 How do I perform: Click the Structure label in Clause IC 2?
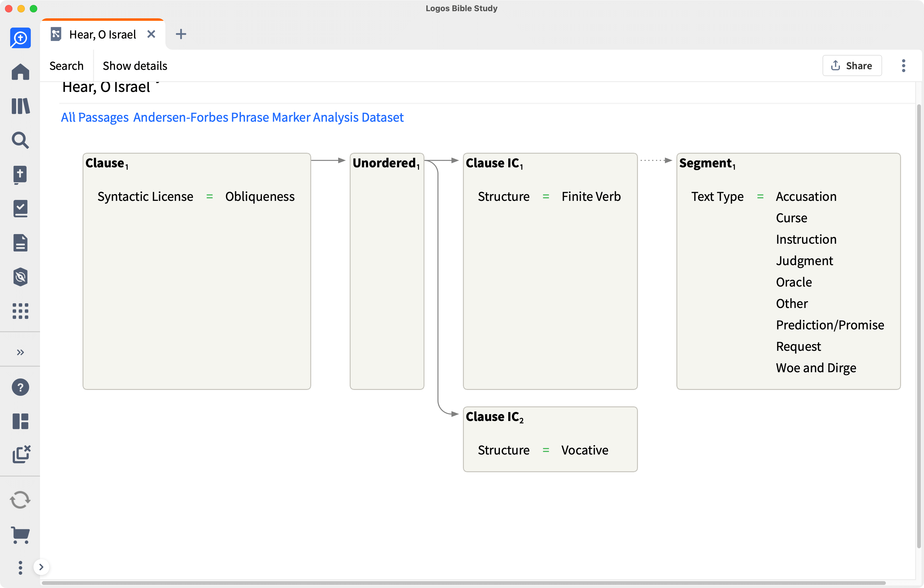[x=504, y=450]
